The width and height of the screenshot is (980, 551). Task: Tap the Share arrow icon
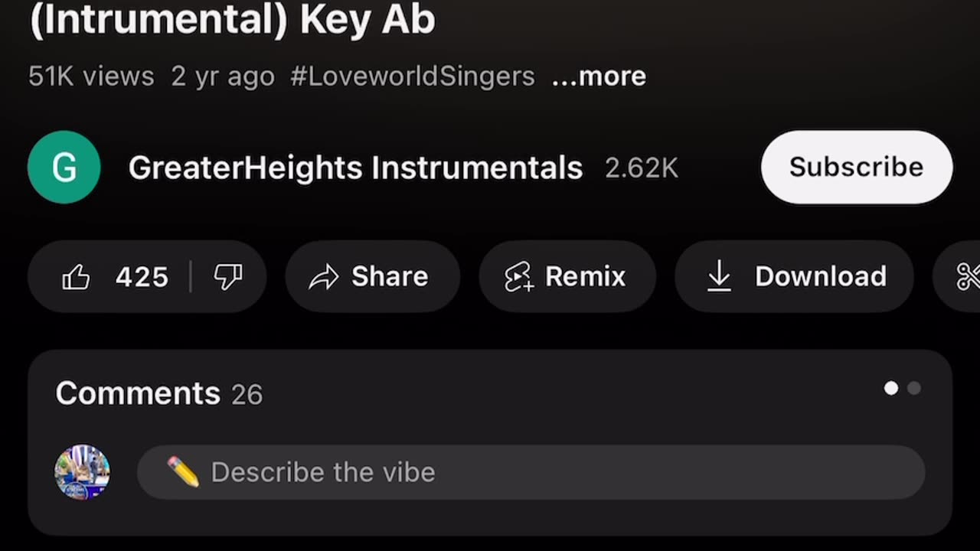pyautogui.click(x=323, y=277)
